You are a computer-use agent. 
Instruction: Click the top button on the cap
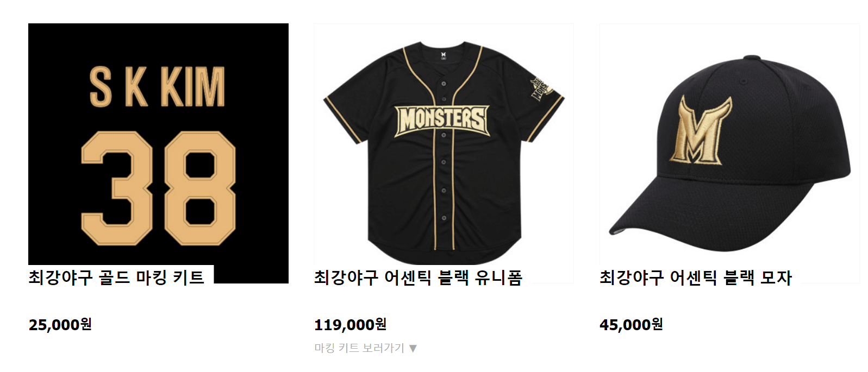coord(752,58)
